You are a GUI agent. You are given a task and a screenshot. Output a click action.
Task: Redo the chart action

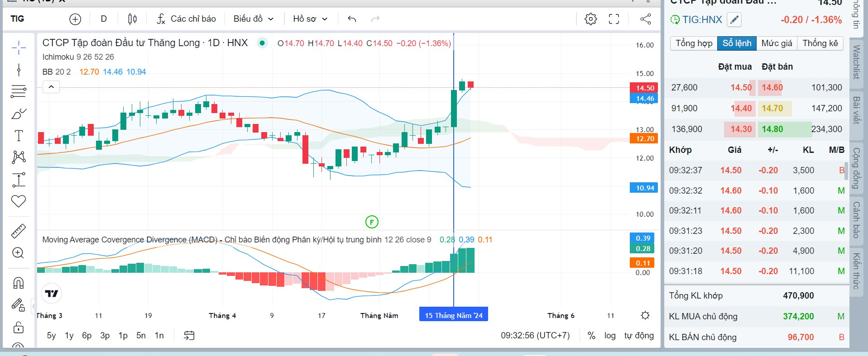point(375,19)
